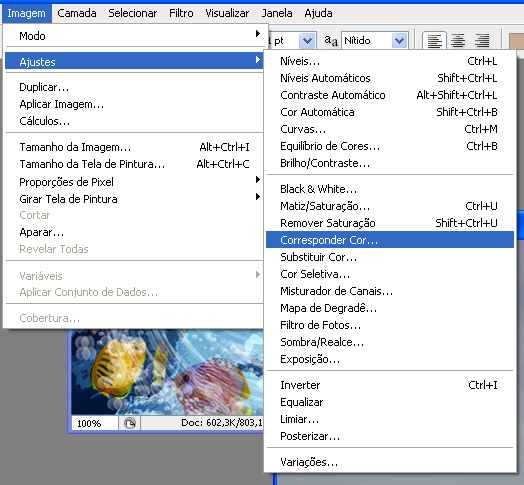Screen dimensions: 524x485
Task: Click the fish image canvas
Action: pyautogui.click(x=167, y=372)
